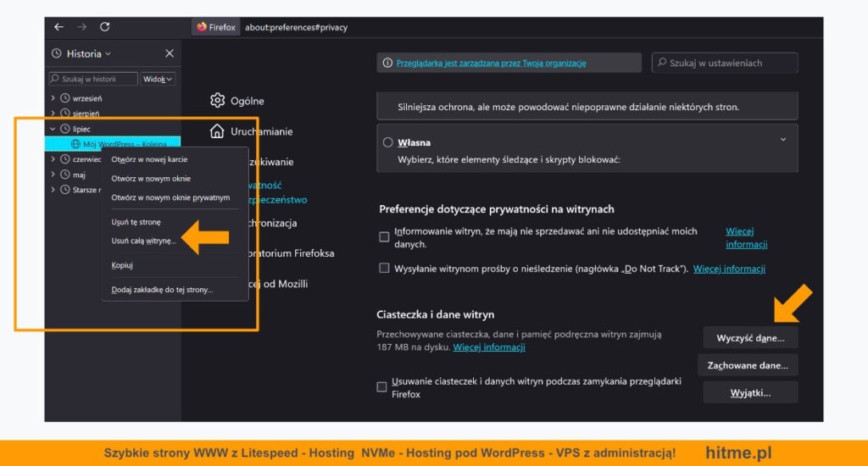Click the browser back arrow

pyautogui.click(x=58, y=27)
